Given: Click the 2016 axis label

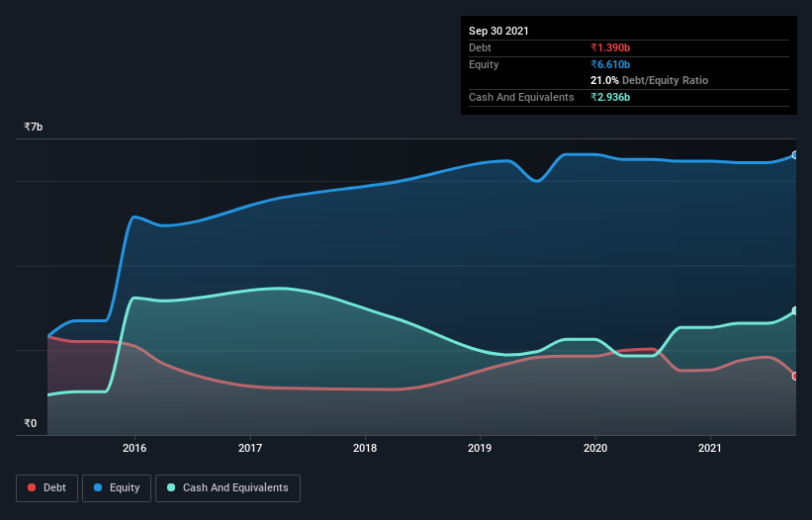Looking at the screenshot, I should (135, 448).
